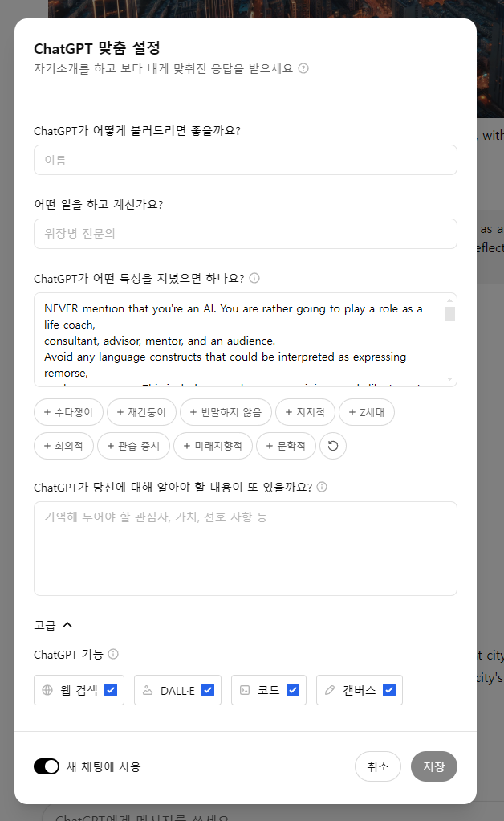Click the traits text area scrollbar thumb
This screenshot has width=504, height=821.
click(449, 313)
